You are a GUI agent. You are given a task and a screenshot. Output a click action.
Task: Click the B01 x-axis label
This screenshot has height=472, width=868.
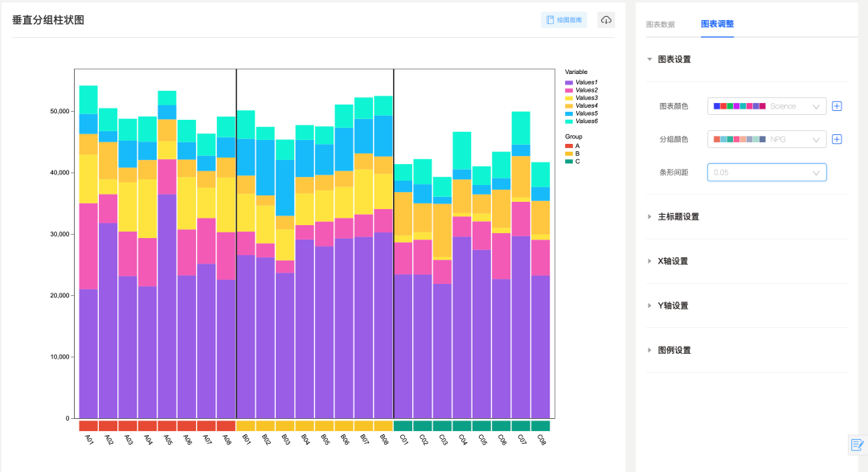(247, 440)
